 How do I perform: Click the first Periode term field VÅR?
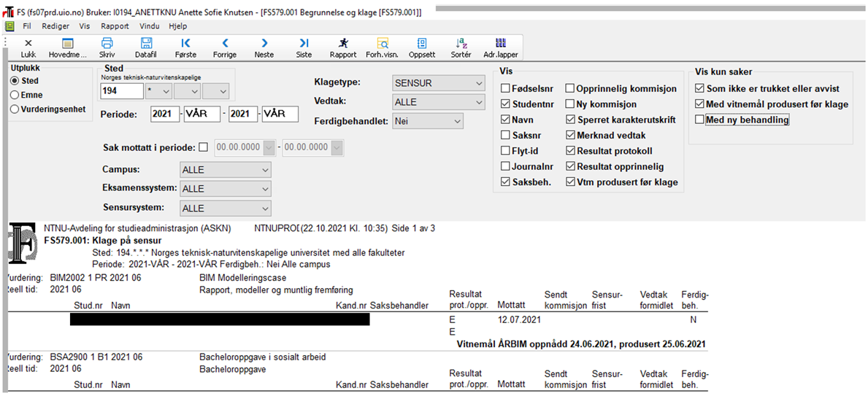202,114
